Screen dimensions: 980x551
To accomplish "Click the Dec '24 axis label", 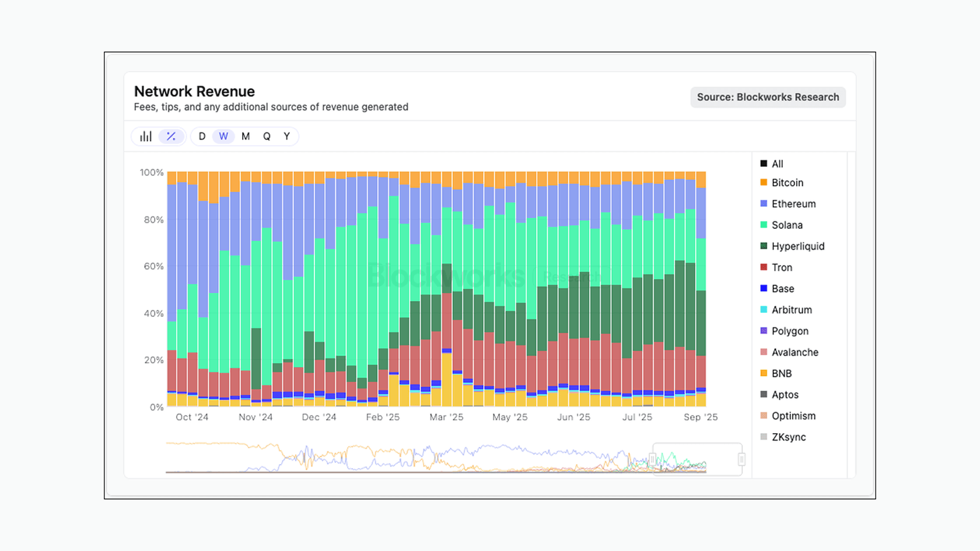I will coord(319,417).
